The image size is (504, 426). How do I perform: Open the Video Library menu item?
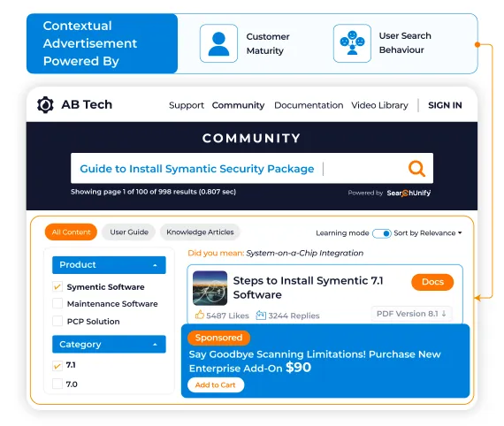(379, 105)
